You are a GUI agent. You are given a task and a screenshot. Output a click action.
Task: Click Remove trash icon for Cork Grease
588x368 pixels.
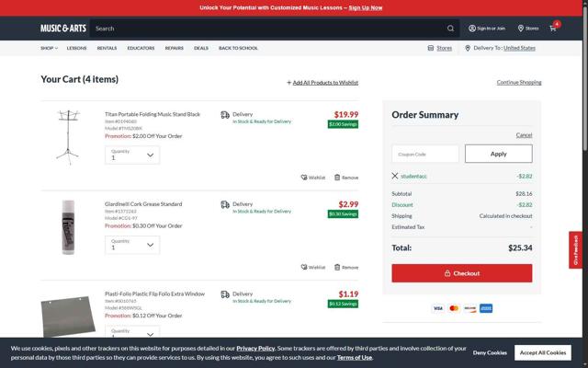click(337, 267)
